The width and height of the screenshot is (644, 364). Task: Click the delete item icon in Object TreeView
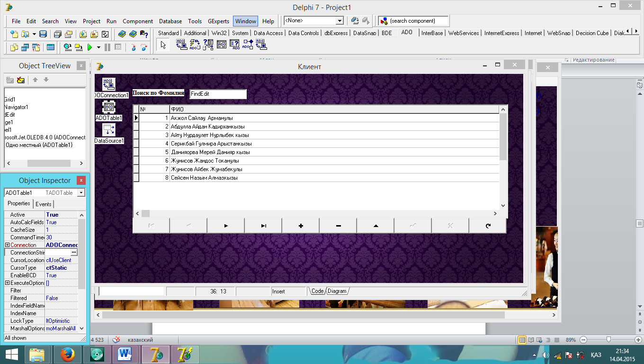point(21,80)
